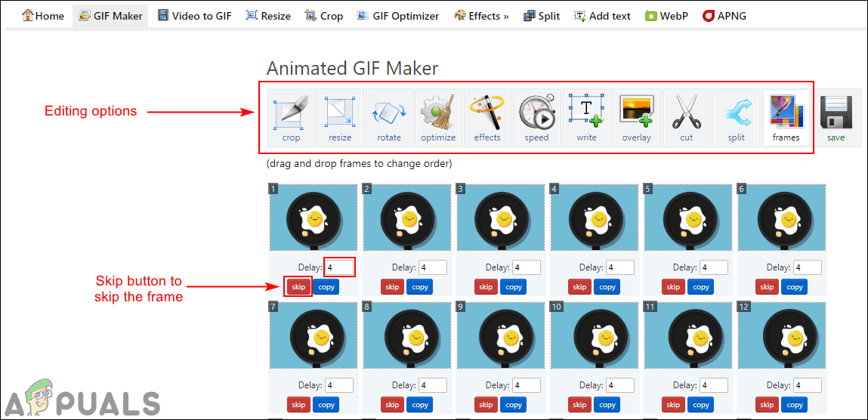
Task: Copy frame 8
Action: pos(419,404)
